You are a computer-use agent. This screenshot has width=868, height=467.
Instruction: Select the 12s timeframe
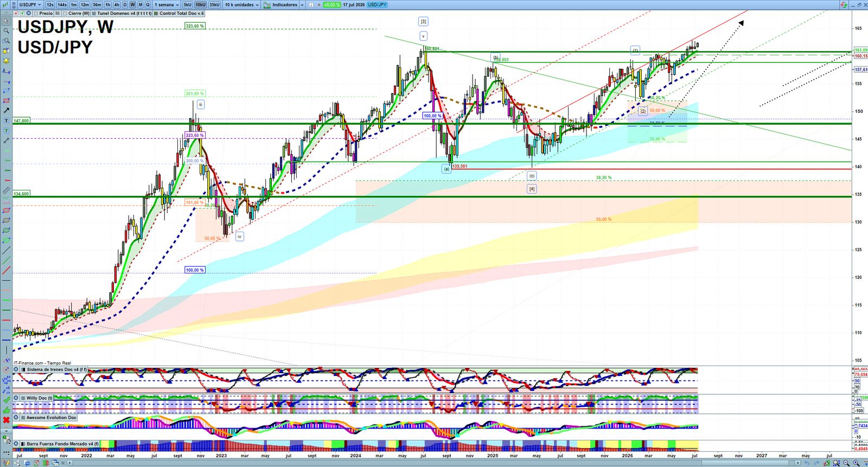(50, 4)
